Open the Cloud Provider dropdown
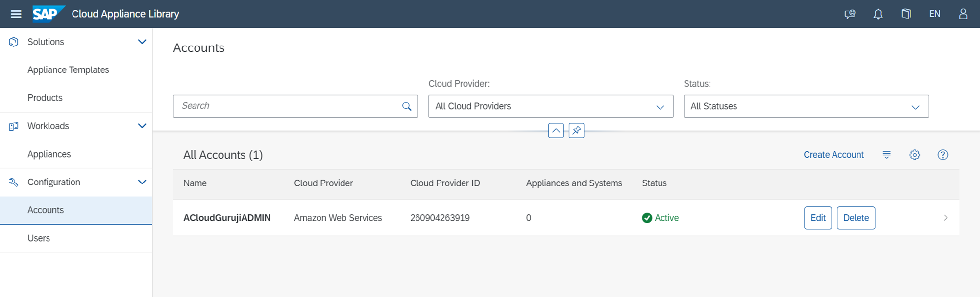 coord(550,106)
